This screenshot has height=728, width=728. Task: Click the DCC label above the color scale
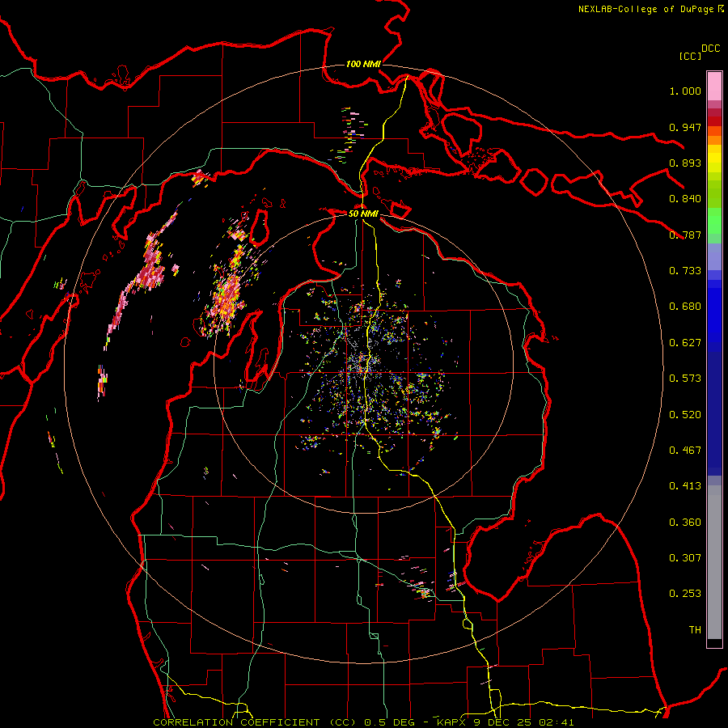711,49
